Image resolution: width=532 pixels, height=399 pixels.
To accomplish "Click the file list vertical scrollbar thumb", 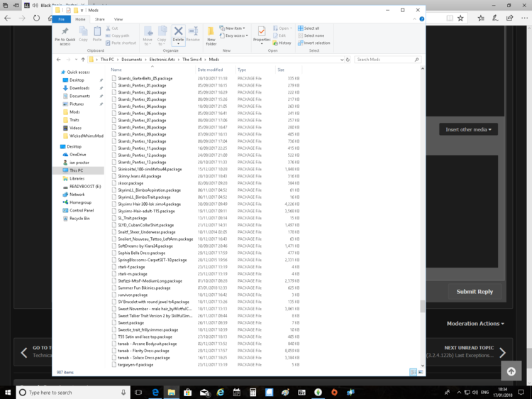I will tap(423, 306).
